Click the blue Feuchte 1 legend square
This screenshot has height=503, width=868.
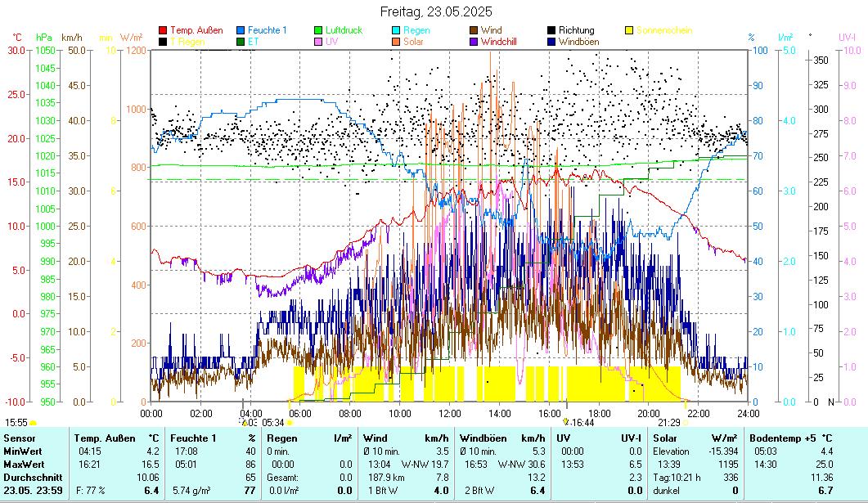[x=241, y=30]
